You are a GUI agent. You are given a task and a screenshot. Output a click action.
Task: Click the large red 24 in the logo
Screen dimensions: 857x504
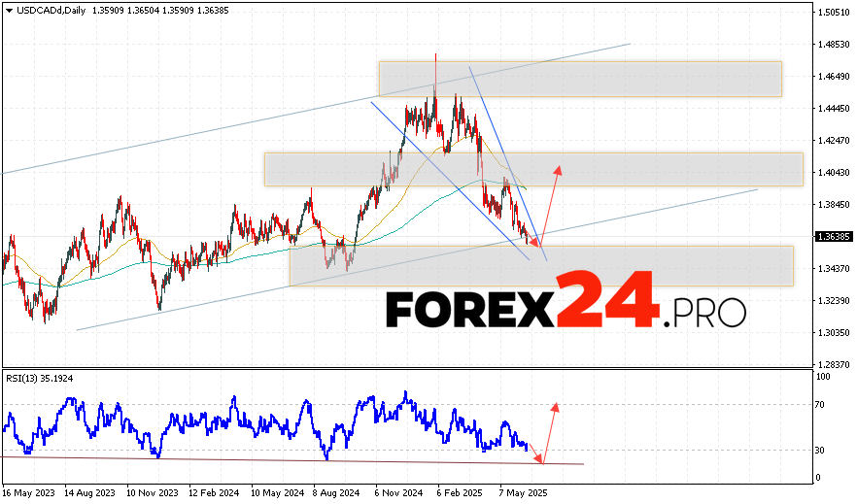[606, 301]
